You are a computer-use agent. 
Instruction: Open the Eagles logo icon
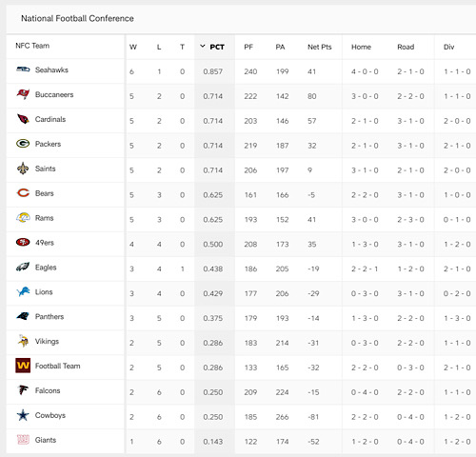(x=23, y=267)
